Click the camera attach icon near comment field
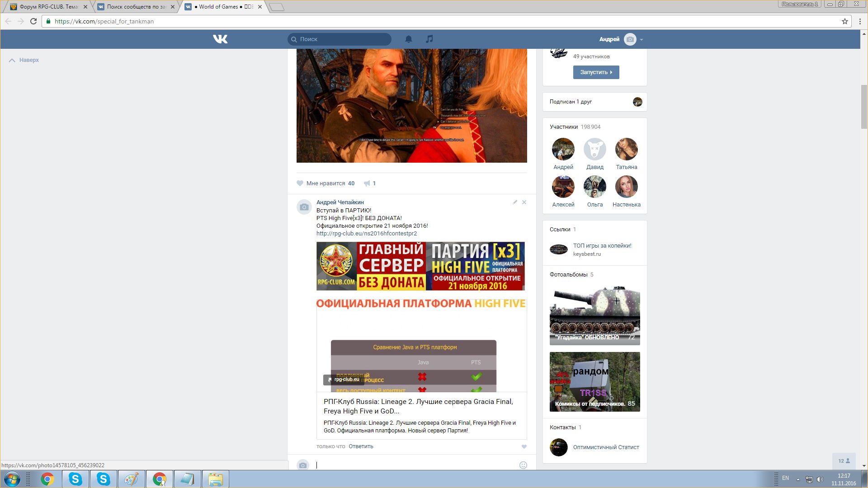The image size is (868, 488). (x=303, y=465)
